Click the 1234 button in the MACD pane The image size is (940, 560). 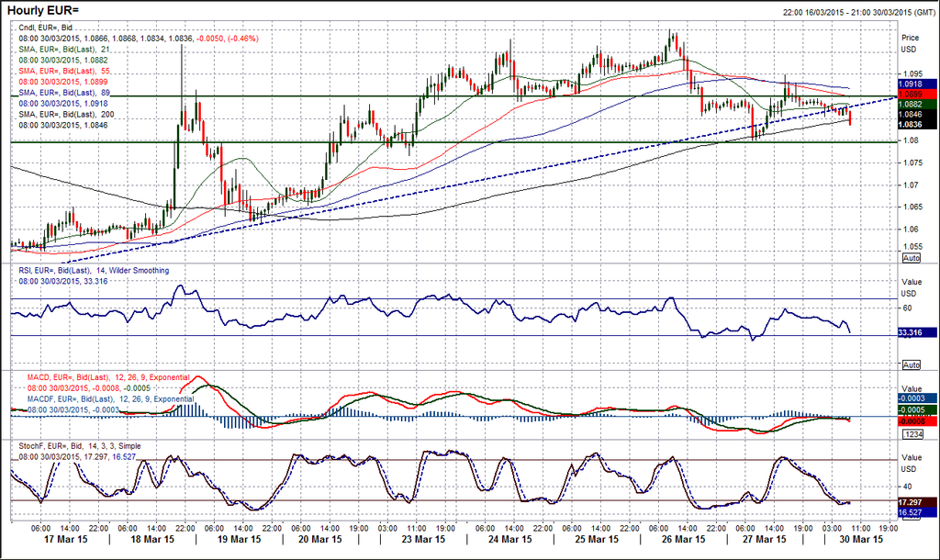point(913,434)
